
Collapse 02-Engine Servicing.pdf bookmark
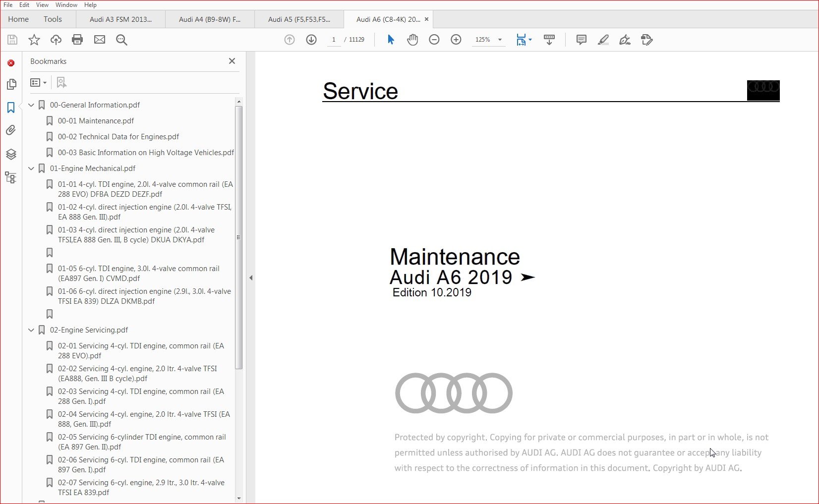(x=31, y=330)
